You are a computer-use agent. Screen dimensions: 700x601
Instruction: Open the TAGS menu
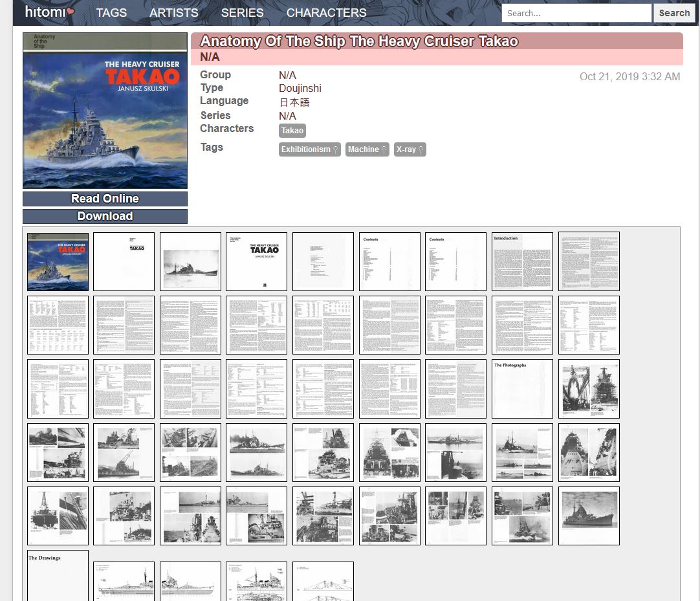(x=111, y=13)
